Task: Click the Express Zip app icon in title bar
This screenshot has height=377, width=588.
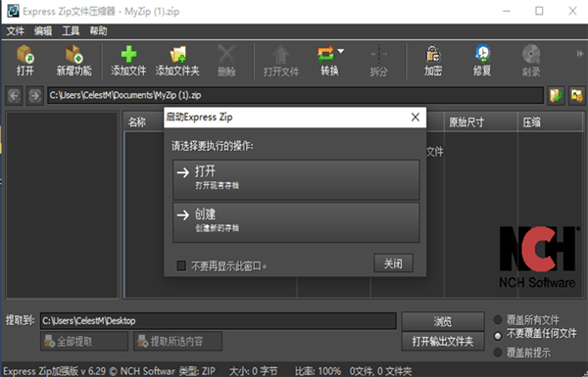Action: 13,11
